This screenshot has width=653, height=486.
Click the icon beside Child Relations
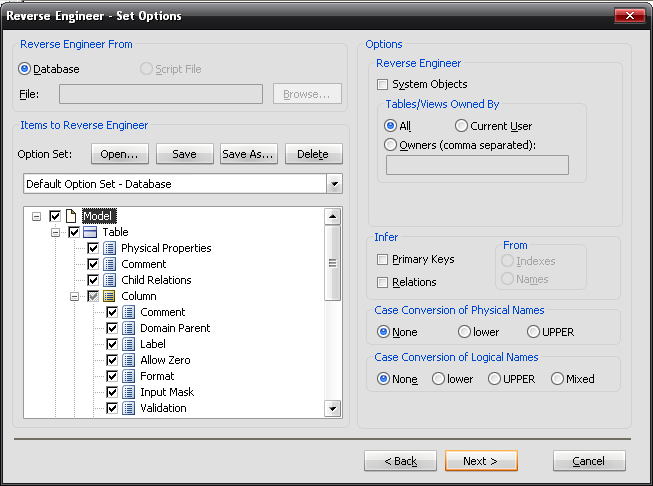110,280
